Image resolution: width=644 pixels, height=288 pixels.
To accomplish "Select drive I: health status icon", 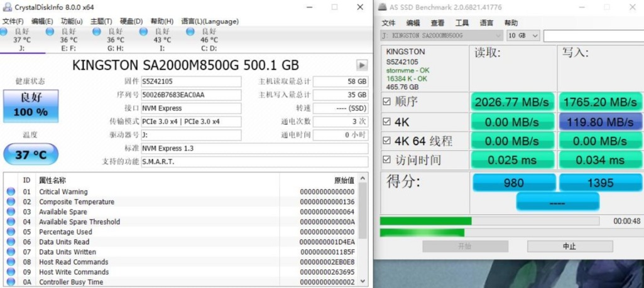I will tap(143, 31).
